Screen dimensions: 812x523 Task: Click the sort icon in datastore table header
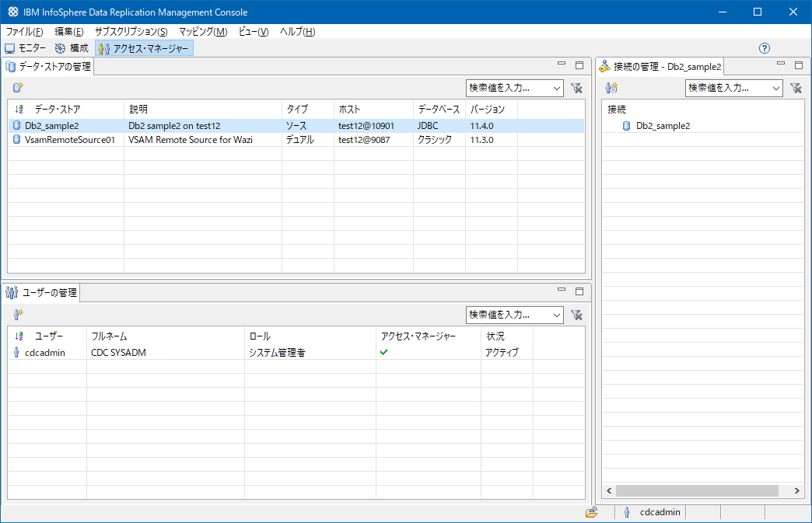[19, 109]
